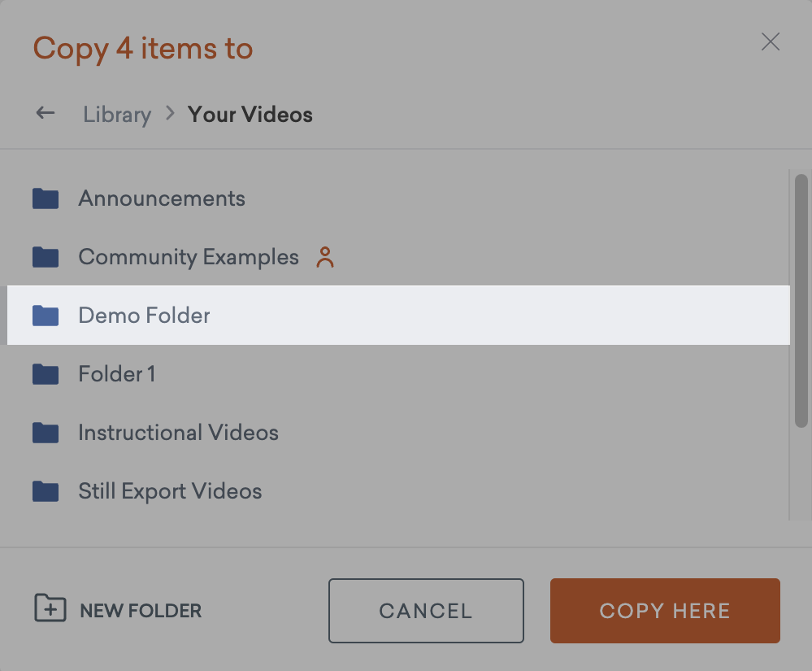
Task: Click the Announcements folder icon
Action: click(x=46, y=198)
